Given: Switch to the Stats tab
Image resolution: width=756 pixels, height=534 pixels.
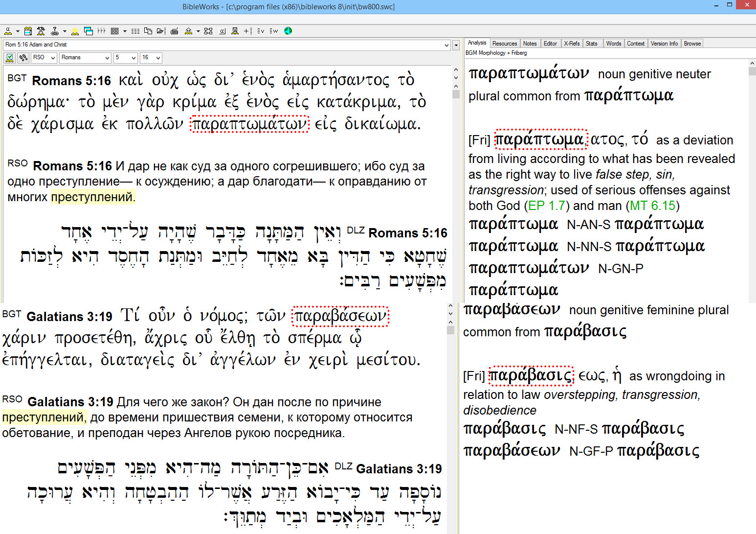Looking at the screenshot, I should tap(592, 44).
